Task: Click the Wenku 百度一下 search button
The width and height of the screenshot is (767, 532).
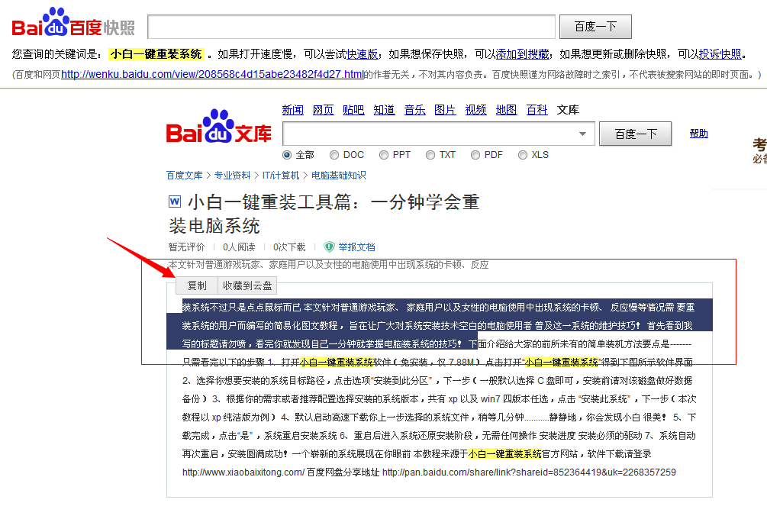Action: point(636,134)
